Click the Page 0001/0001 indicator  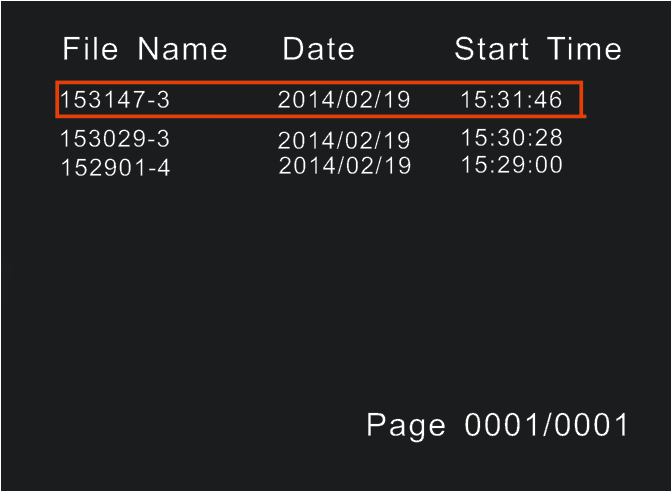tap(497, 426)
